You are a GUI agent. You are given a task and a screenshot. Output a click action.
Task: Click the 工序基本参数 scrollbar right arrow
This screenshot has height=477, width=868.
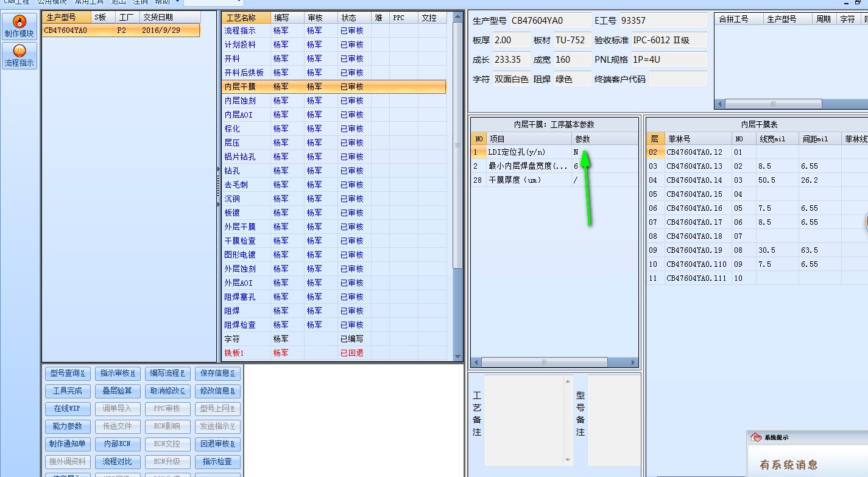click(x=633, y=362)
